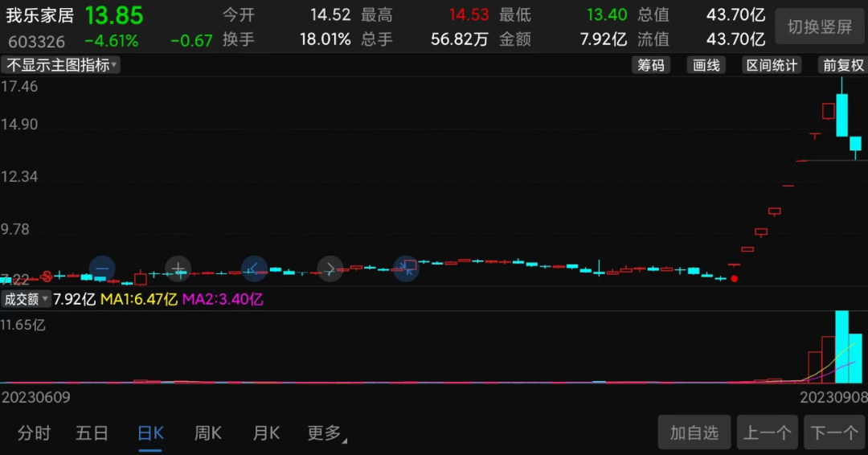Click the change percent -4.61%
Screen dimensions: 868x455
(x=111, y=41)
